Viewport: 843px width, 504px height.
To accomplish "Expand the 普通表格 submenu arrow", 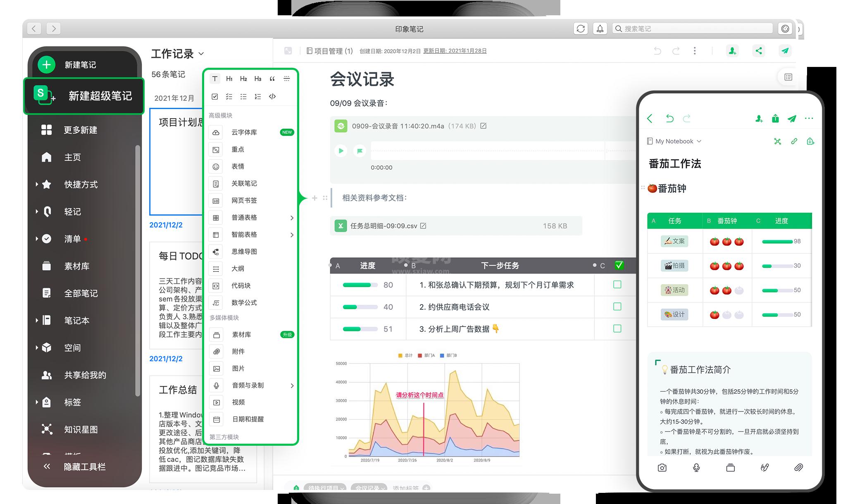I will (x=292, y=217).
